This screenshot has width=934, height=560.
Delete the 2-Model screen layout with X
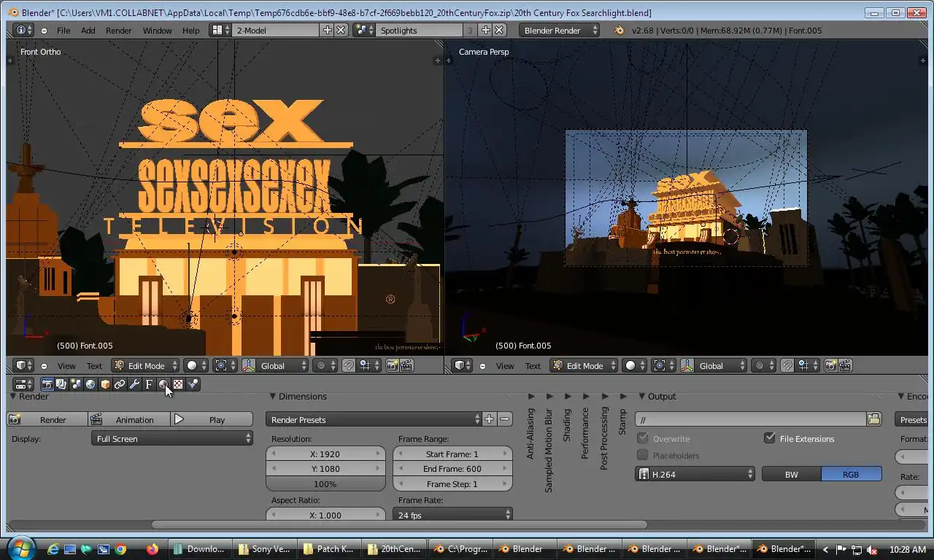(x=341, y=30)
